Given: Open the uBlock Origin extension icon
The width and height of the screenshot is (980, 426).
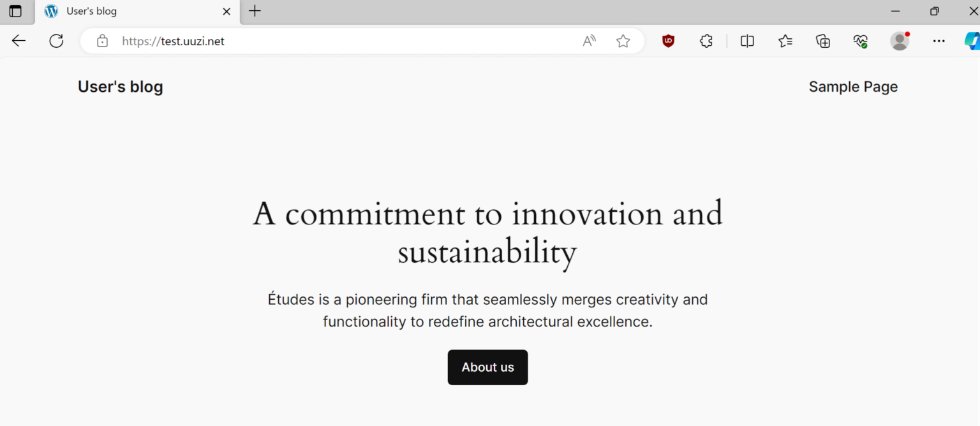Looking at the screenshot, I should click(668, 41).
